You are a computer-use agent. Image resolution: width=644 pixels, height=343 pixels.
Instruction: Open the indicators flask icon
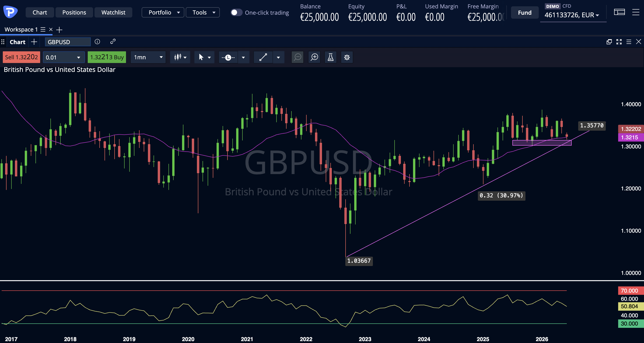coord(330,57)
